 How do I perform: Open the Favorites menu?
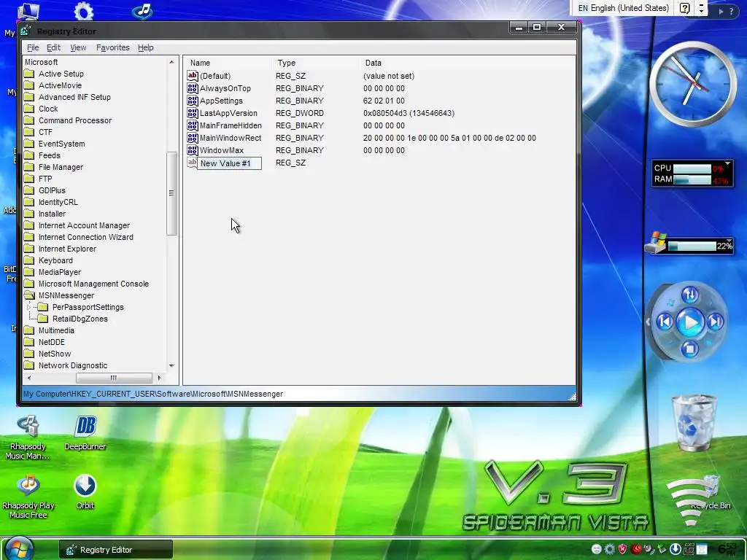(x=113, y=47)
